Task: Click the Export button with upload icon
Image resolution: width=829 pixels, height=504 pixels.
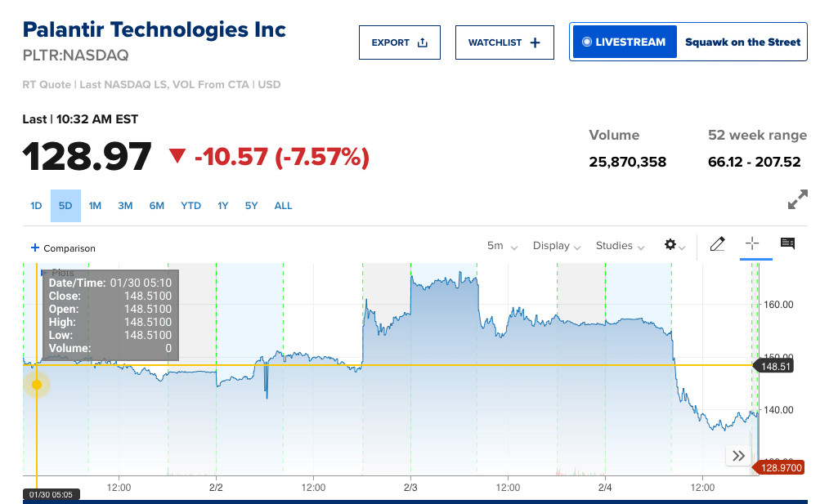Action: [x=399, y=42]
